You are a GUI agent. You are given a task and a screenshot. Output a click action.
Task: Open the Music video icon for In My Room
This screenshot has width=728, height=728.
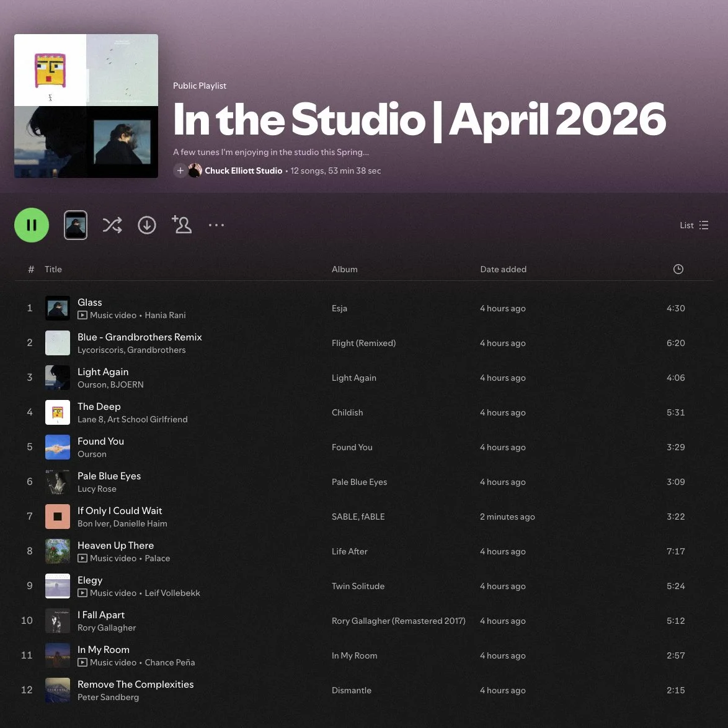[x=82, y=662]
